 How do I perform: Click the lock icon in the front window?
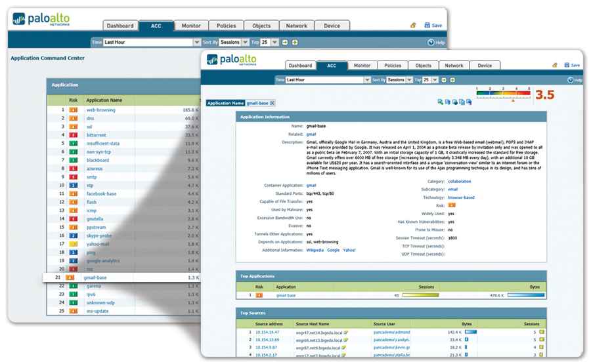(x=555, y=65)
